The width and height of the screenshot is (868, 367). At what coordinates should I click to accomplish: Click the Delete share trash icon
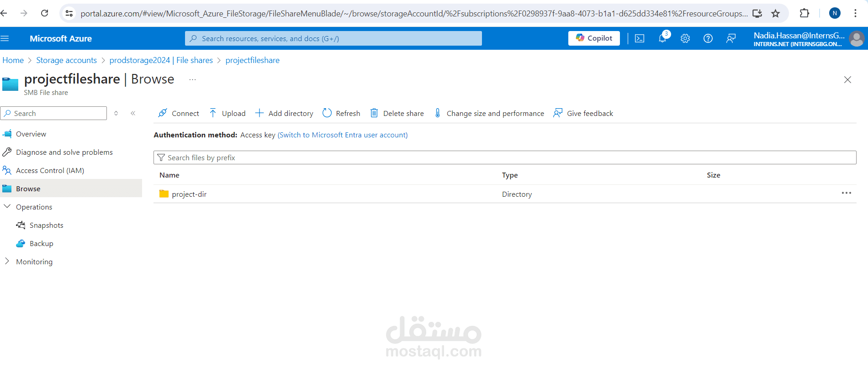tap(374, 113)
